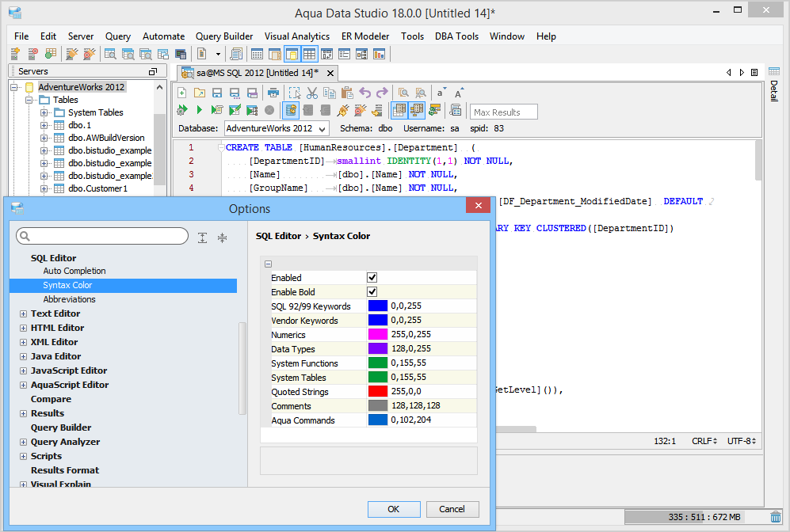Toggle the highlighted grid results icon
Image resolution: width=790 pixels, height=532 pixels.
399,110
